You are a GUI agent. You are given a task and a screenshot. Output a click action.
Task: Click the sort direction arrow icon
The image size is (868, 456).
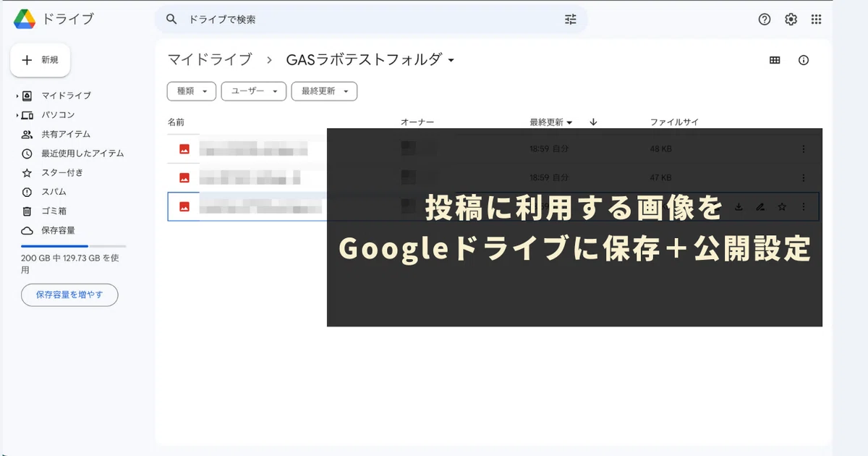[593, 122]
